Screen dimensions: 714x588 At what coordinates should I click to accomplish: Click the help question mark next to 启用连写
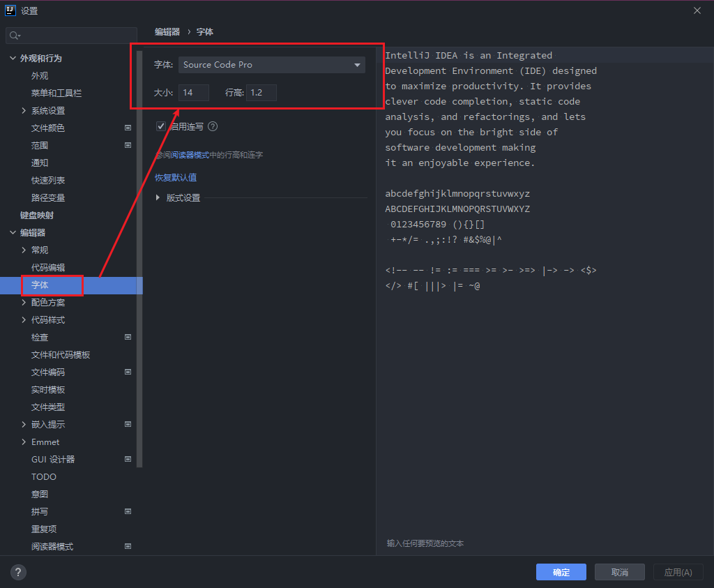pos(213,127)
